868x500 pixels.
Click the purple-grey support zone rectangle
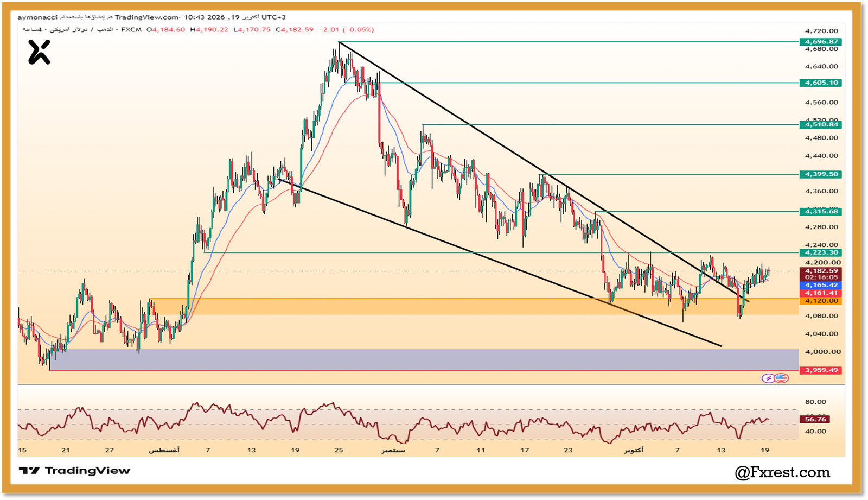(x=424, y=359)
